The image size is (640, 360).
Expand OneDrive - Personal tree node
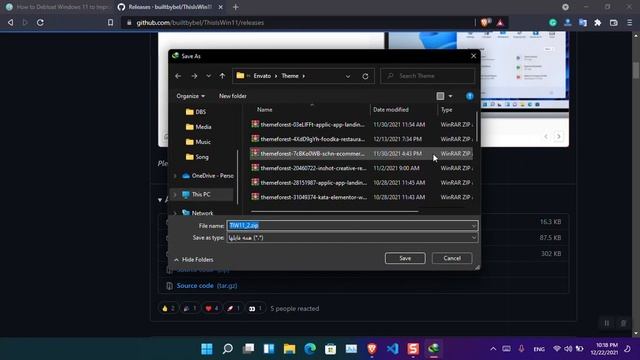click(175, 176)
